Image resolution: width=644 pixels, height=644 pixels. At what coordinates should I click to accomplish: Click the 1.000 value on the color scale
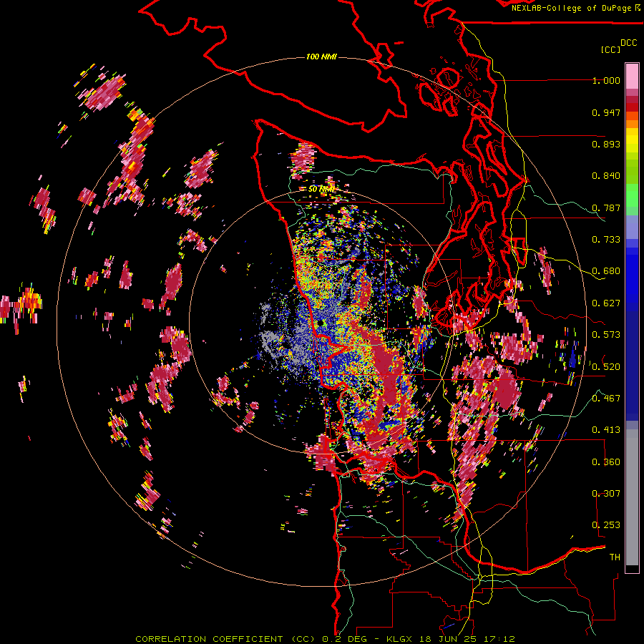[606, 80]
